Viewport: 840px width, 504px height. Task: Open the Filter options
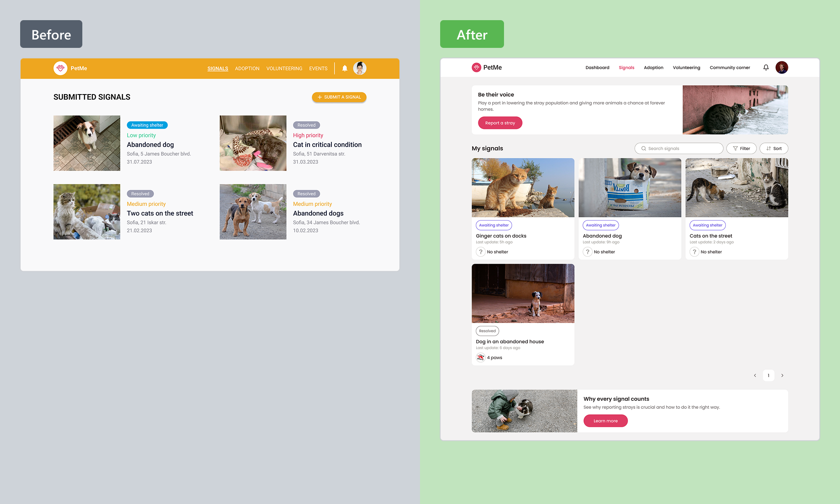741,148
